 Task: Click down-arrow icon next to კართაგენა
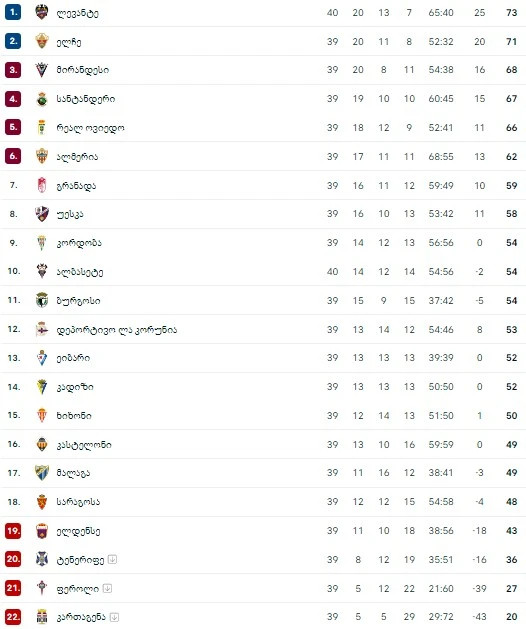coord(114,617)
